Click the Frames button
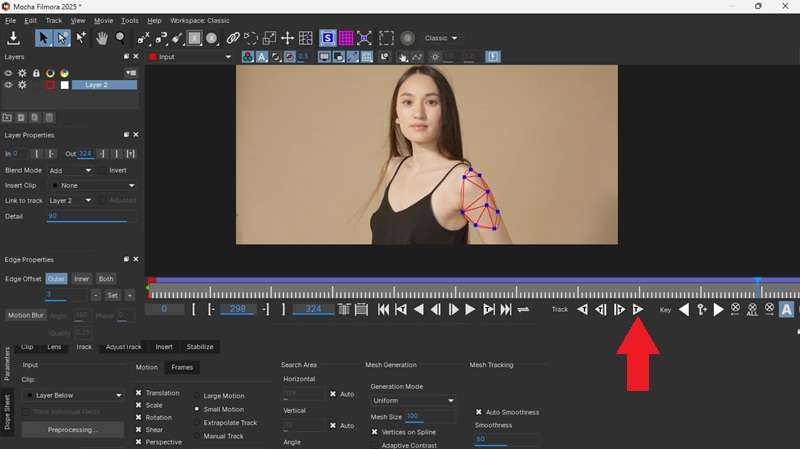Viewport: 800px width, 449px height. click(x=182, y=367)
